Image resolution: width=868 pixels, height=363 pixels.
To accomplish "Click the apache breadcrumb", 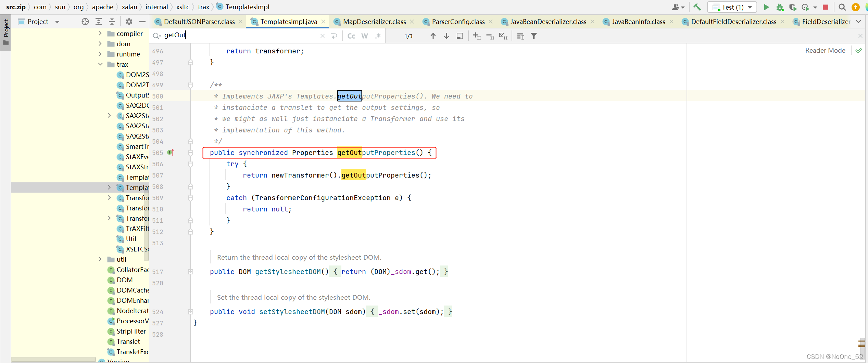I will [102, 7].
